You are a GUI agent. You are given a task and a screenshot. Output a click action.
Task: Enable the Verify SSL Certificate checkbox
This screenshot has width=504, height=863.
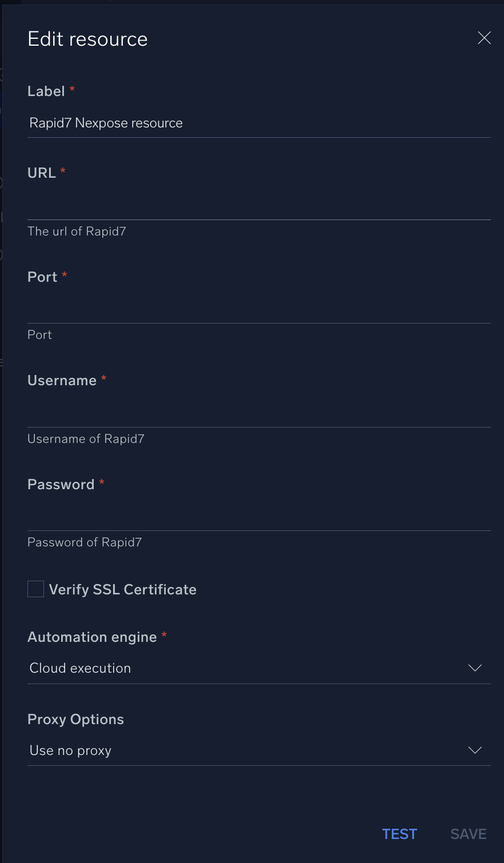tap(35, 589)
